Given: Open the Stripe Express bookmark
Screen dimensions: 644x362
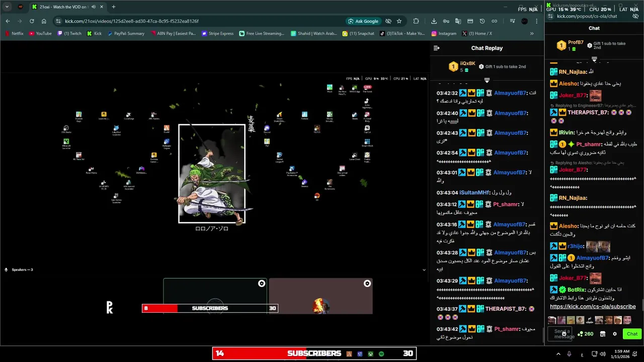Looking at the screenshot, I should click(x=217, y=34).
